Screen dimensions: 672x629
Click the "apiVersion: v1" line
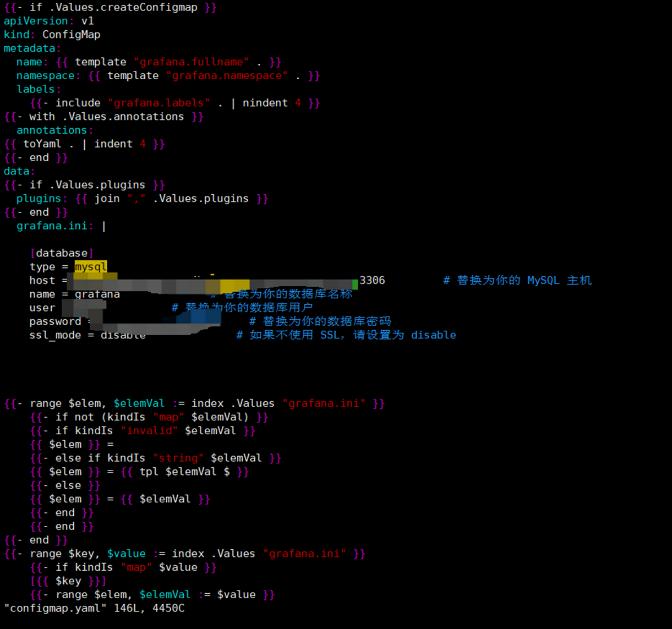tap(49, 21)
